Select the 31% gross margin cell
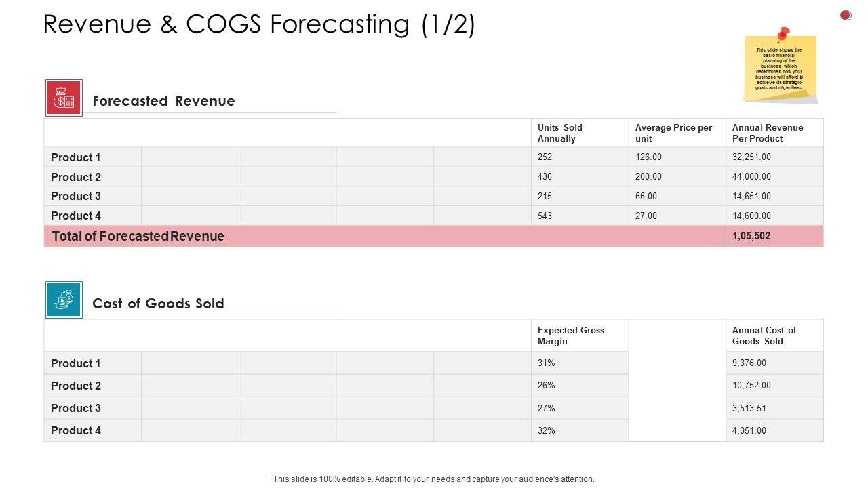 547,363
